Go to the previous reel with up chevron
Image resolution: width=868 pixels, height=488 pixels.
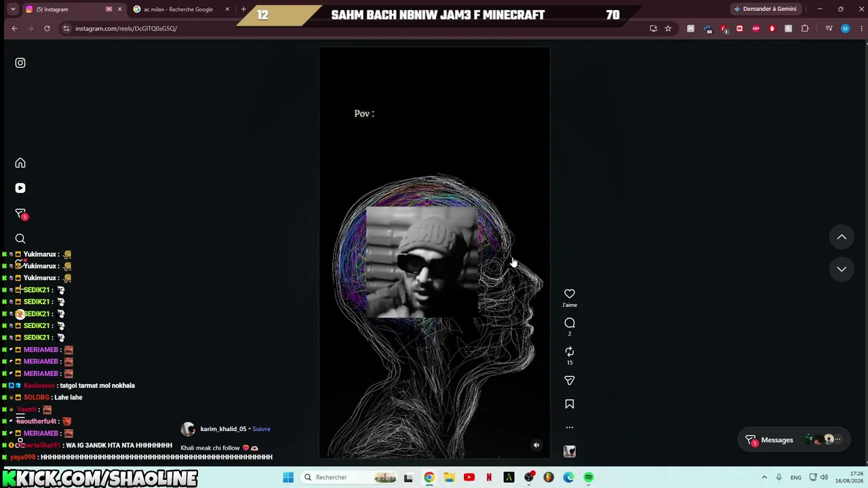[x=842, y=237]
